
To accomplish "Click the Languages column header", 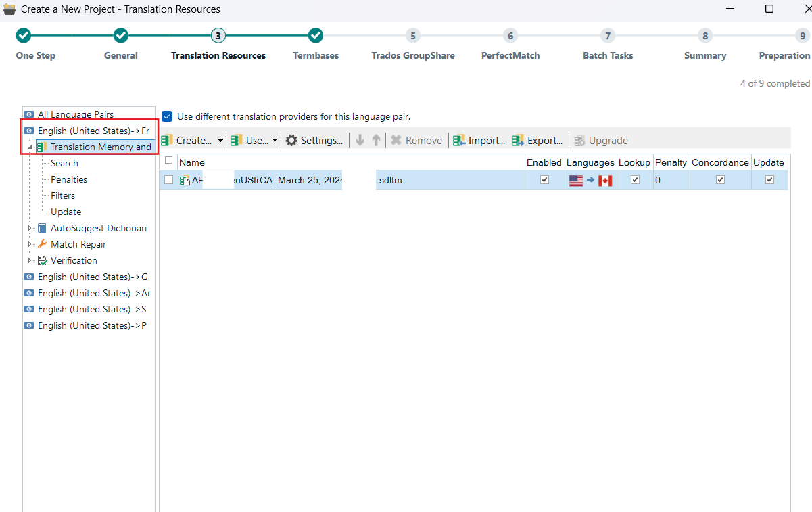I will pyautogui.click(x=590, y=162).
